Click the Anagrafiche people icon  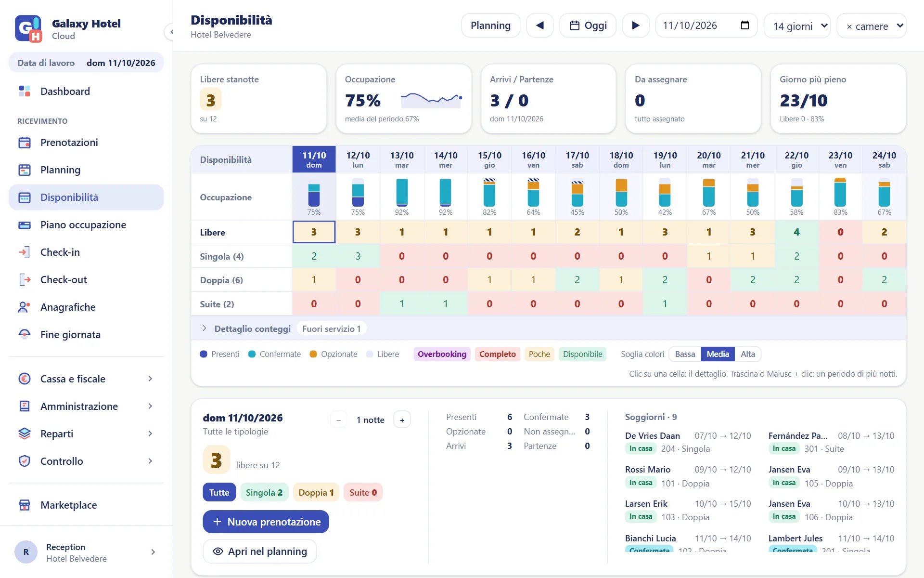coord(25,307)
